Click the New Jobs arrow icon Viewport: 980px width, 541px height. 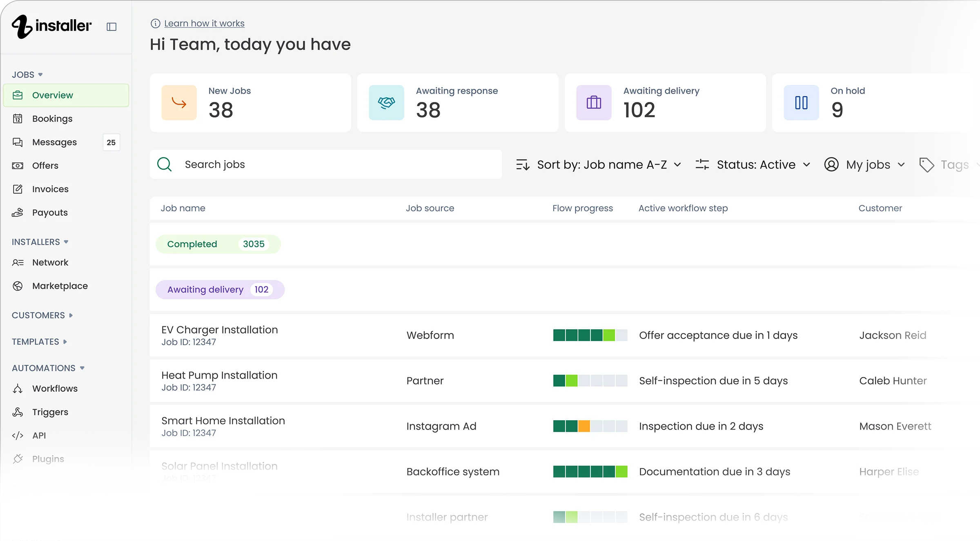179,102
